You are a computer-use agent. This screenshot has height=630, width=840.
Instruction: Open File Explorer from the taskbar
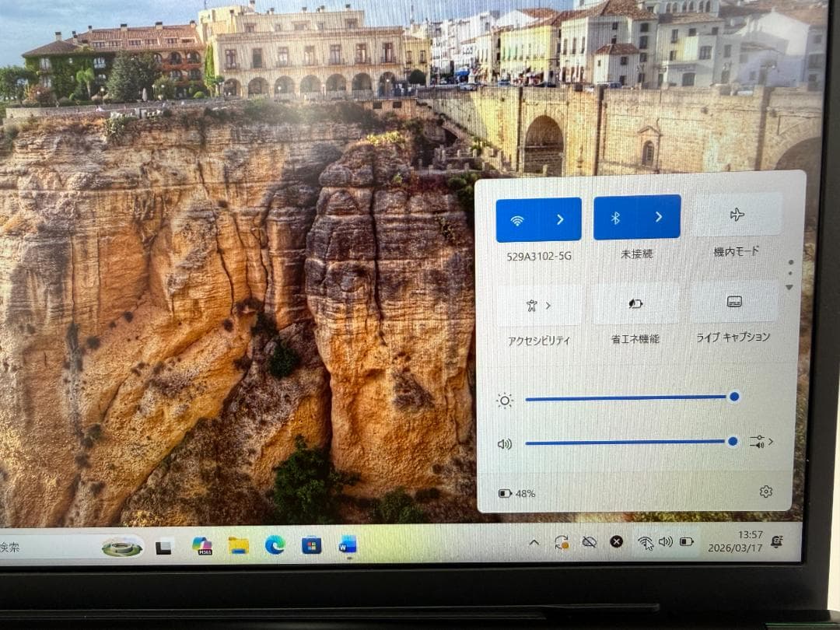tap(239, 545)
